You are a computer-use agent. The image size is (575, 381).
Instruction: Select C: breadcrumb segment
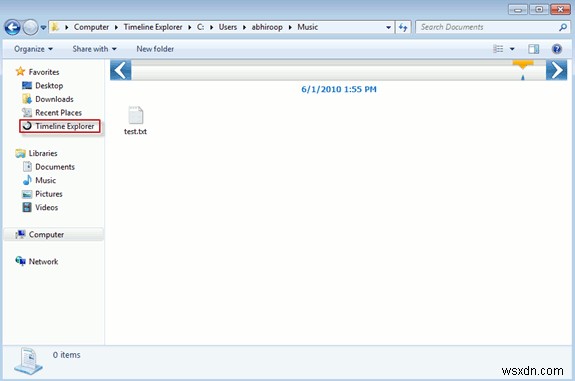pos(200,27)
